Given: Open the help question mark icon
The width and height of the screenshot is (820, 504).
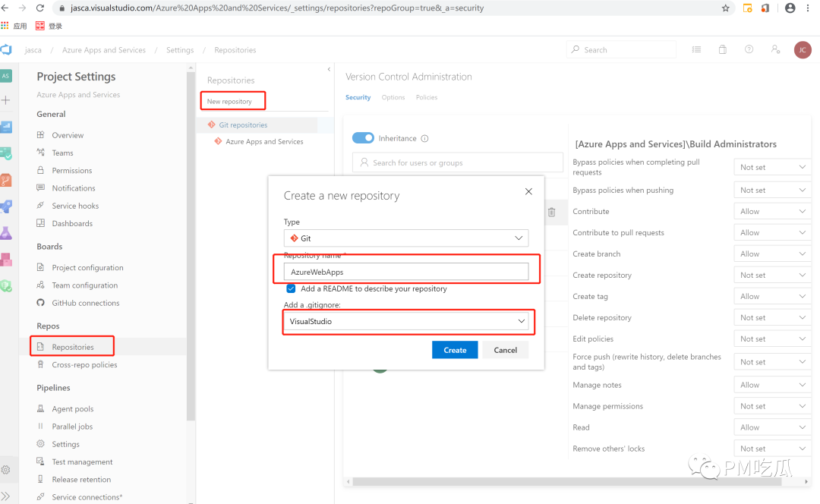Looking at the screenshot, I should coord(749,49).
